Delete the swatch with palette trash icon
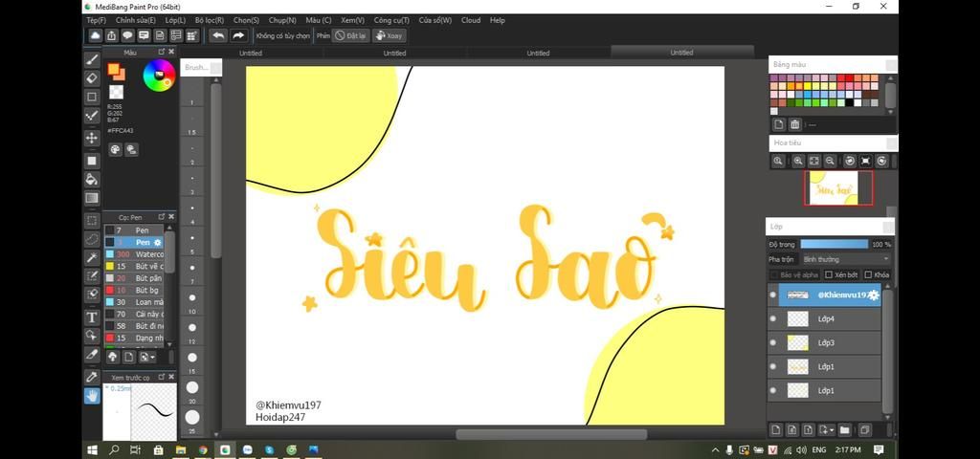 [x=794, y=124]
